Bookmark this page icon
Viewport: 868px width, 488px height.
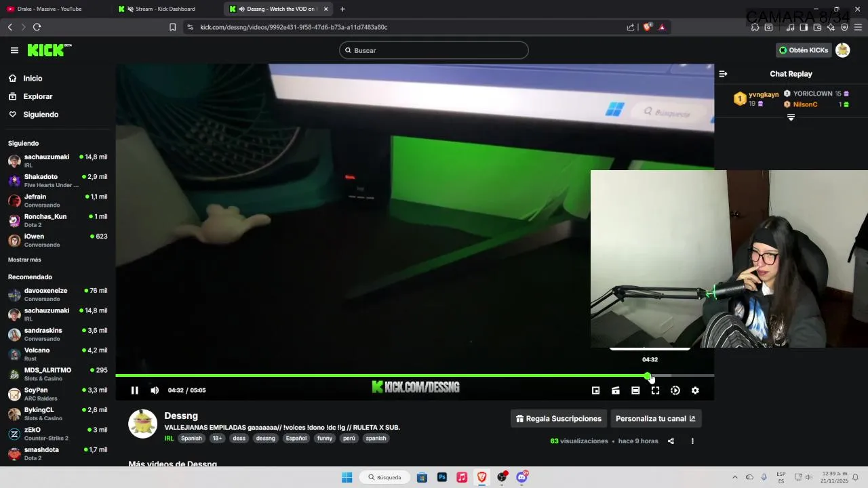(172, 27)
